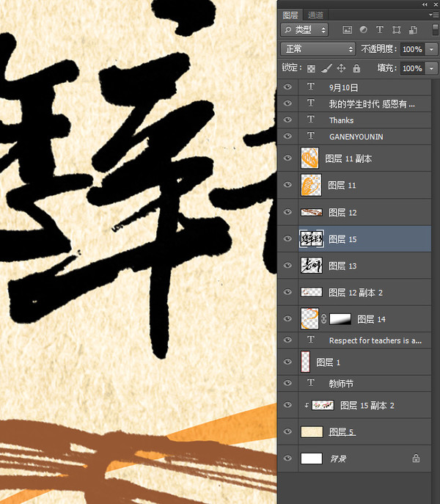
Task: Select the 图层 12 thumbnail
Action: click(312, 212)
